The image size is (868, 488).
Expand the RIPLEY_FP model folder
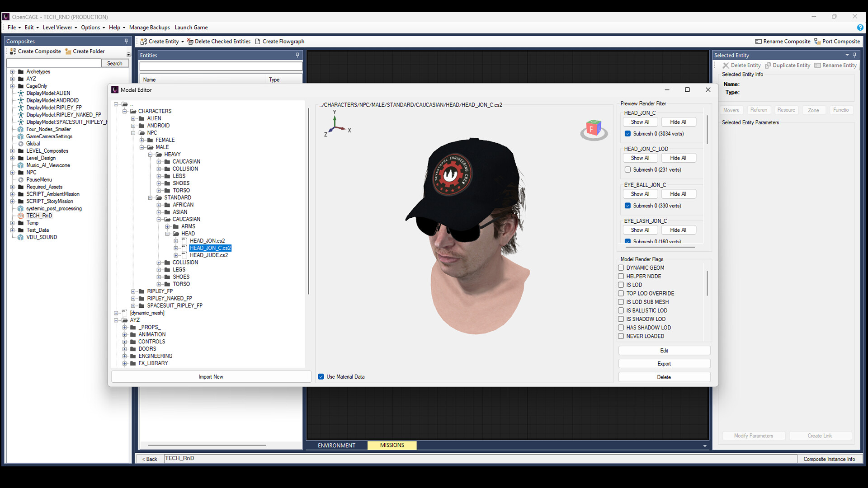click(133, 291)
